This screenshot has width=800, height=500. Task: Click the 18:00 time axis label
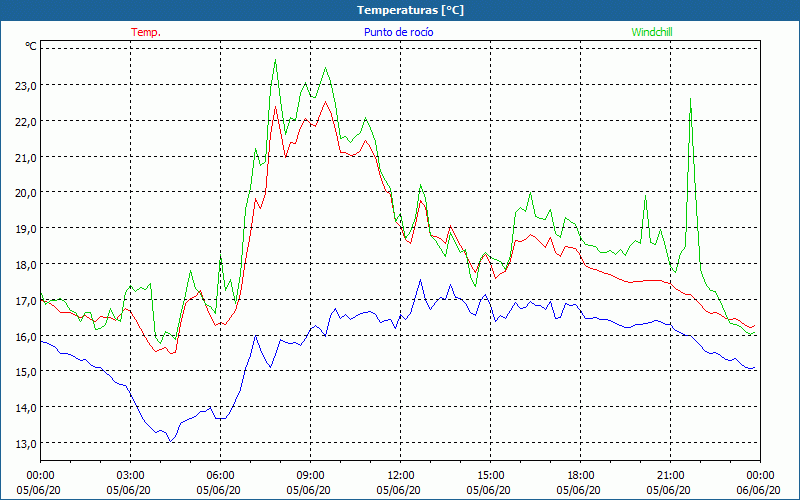coord(581,476)
